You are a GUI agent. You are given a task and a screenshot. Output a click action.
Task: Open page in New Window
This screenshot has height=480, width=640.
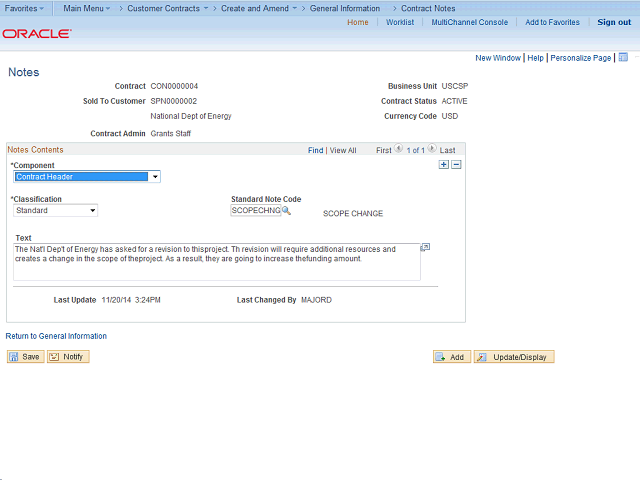(x=498, y=58)
